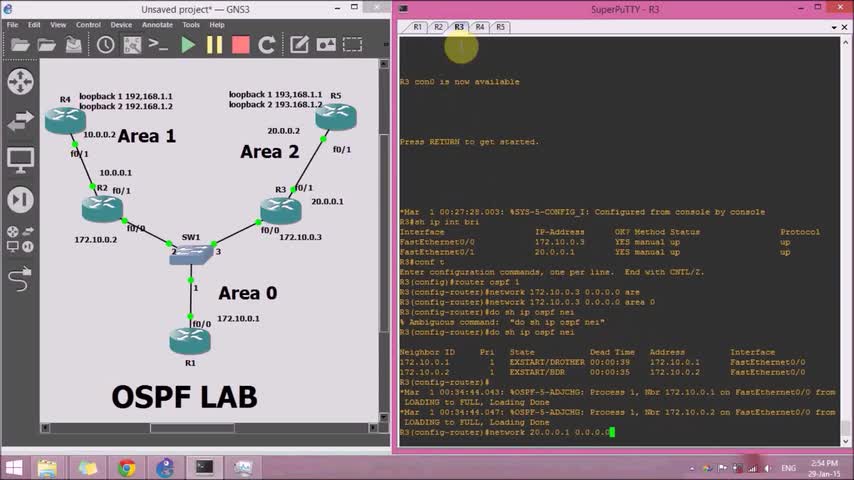Reload all devices using circular arrow icon
854x480 pixels.
click(267, 45)
